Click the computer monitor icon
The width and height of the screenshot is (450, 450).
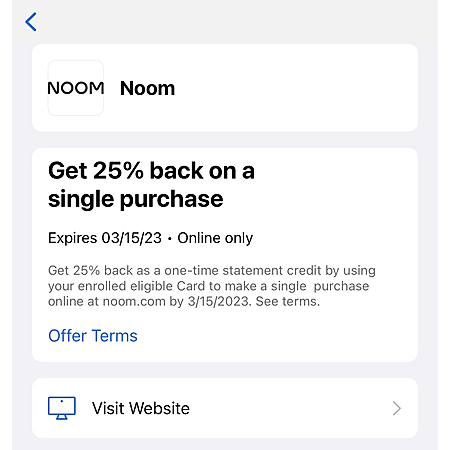62,408
